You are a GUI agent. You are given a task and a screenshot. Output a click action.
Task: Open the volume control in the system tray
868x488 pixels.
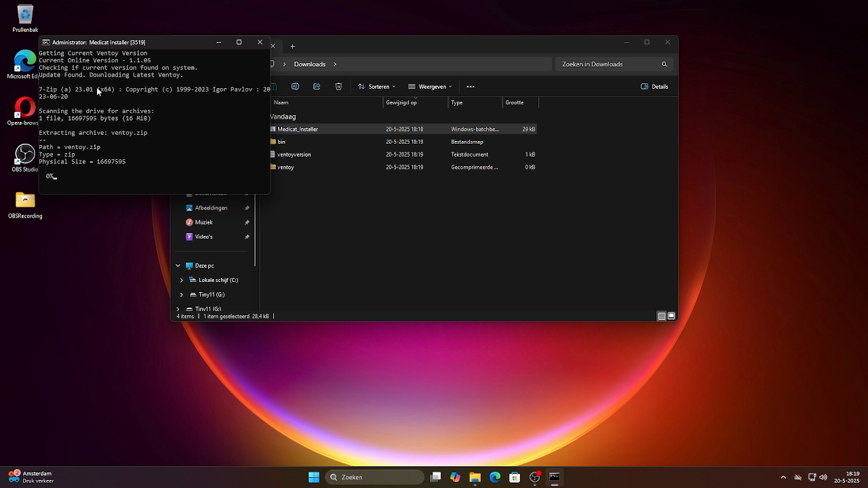823,477
